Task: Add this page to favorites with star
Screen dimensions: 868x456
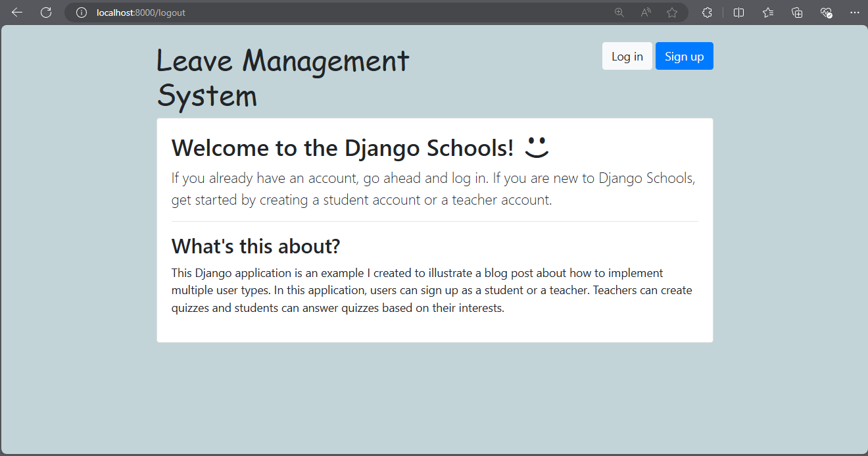Action: [x=672, y=13]
